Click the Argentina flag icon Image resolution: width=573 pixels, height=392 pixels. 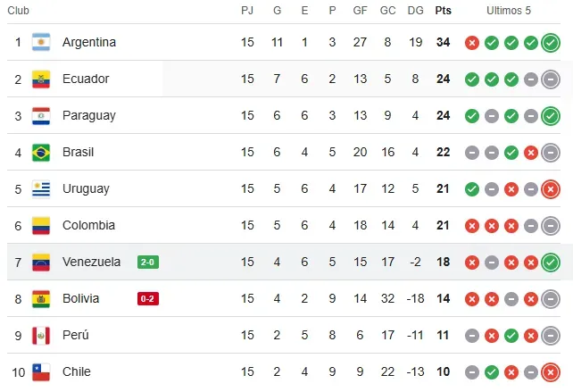coord(41,42)
